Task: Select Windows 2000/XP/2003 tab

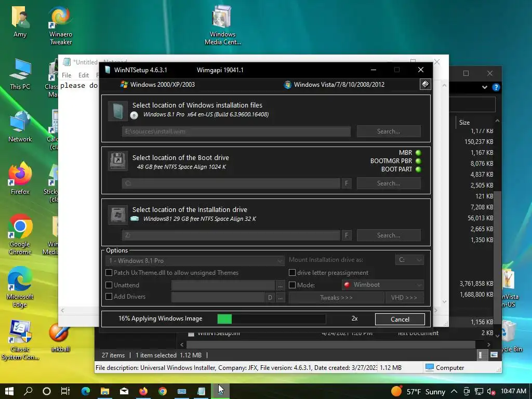Action: click(x=157, y=85)
